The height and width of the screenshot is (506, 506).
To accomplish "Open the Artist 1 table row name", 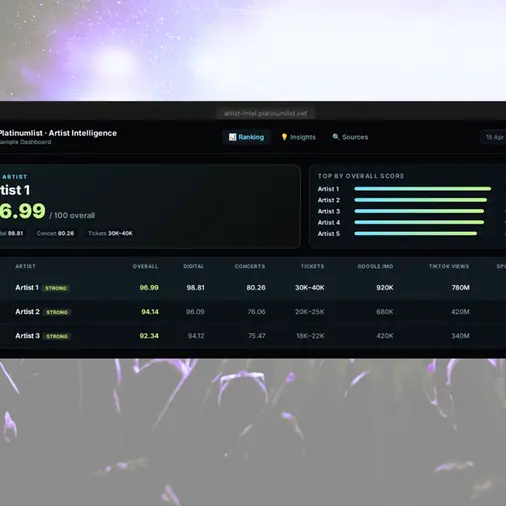I will 27,287.
